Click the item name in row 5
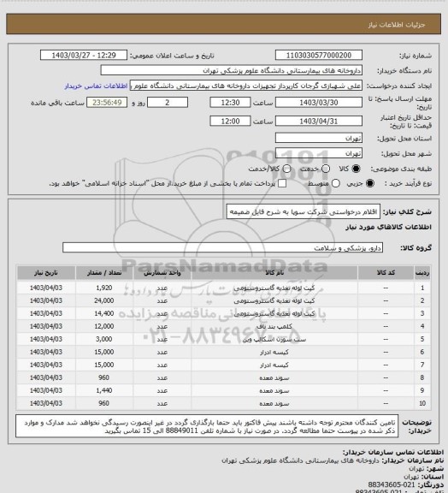The width and height of the screenshot is (448, 493). point(274,339)
